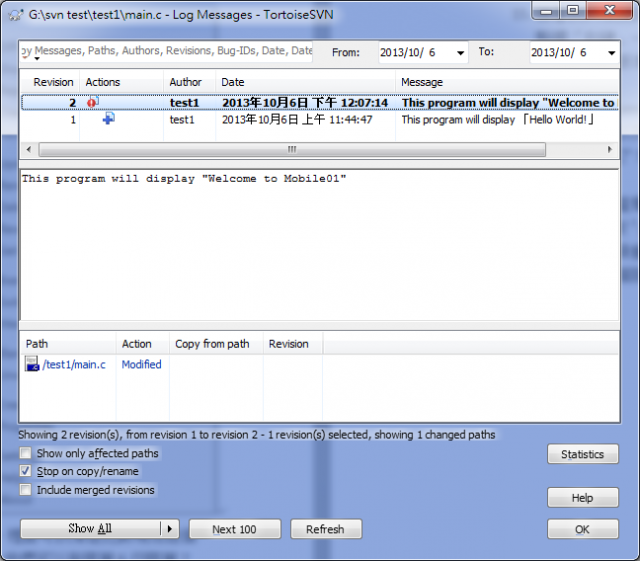640x561 pixels.
Task: Sort by the Date column header
Action: coord(305,82)
